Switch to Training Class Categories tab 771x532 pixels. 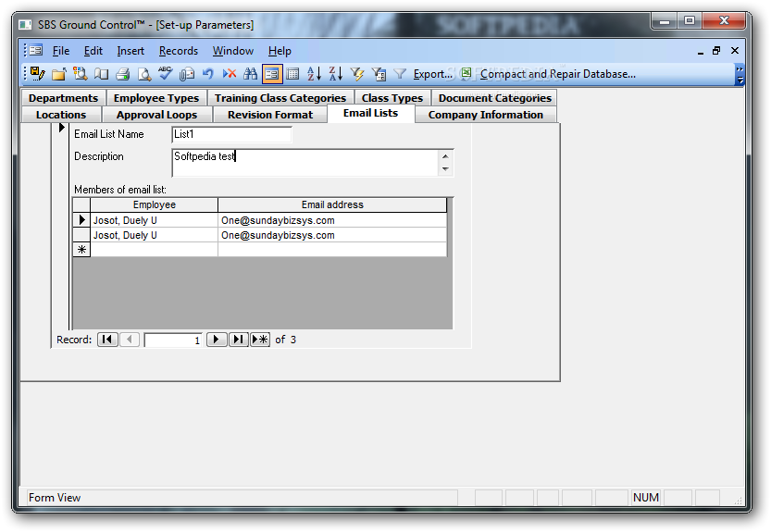pos(280,98)
